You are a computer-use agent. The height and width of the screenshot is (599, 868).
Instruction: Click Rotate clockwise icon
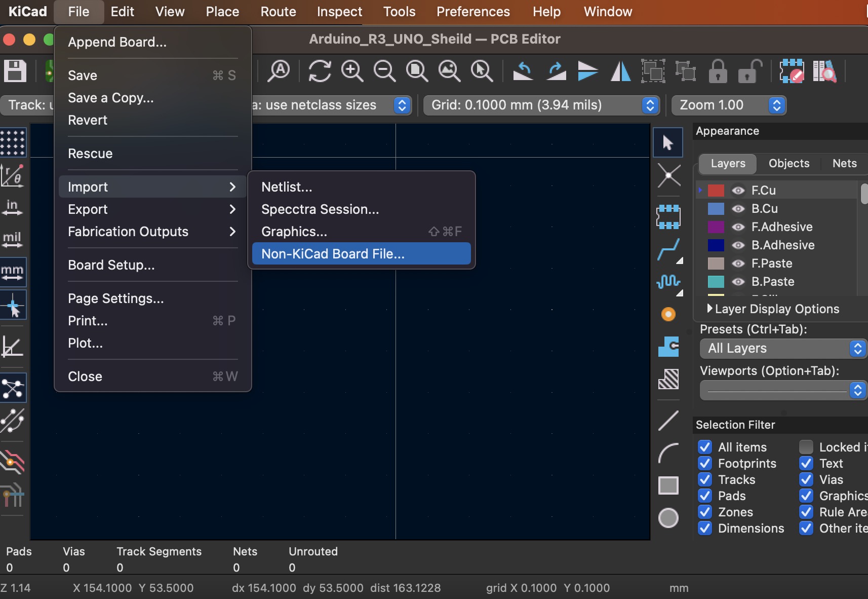pos(556,71)
